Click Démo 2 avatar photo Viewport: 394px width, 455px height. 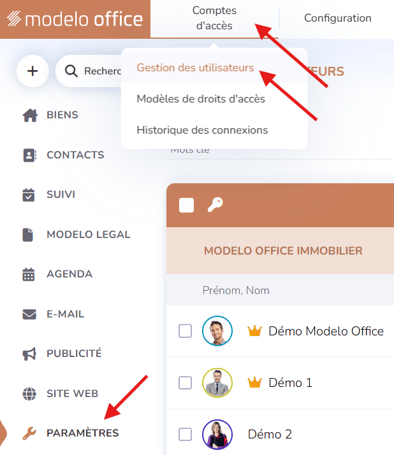pos(217,434)
